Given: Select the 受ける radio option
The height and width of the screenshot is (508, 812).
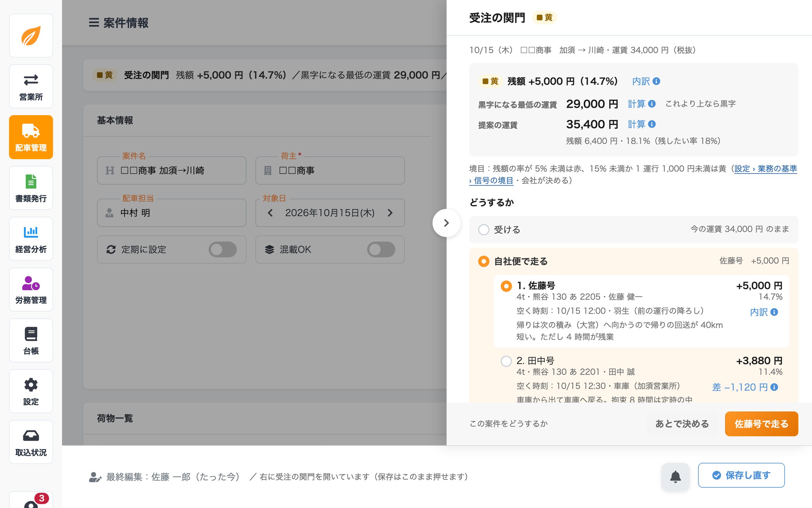Looking at the screenshot, I should point(484,230).
